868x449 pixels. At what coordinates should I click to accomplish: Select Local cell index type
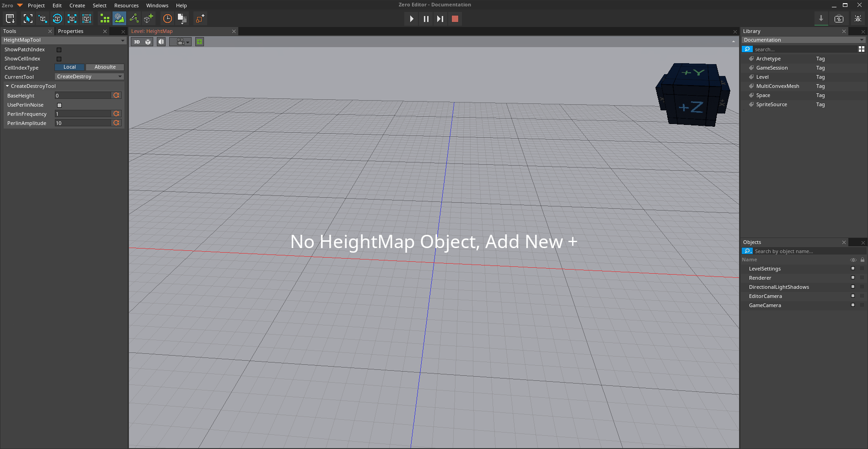point(70,67)
